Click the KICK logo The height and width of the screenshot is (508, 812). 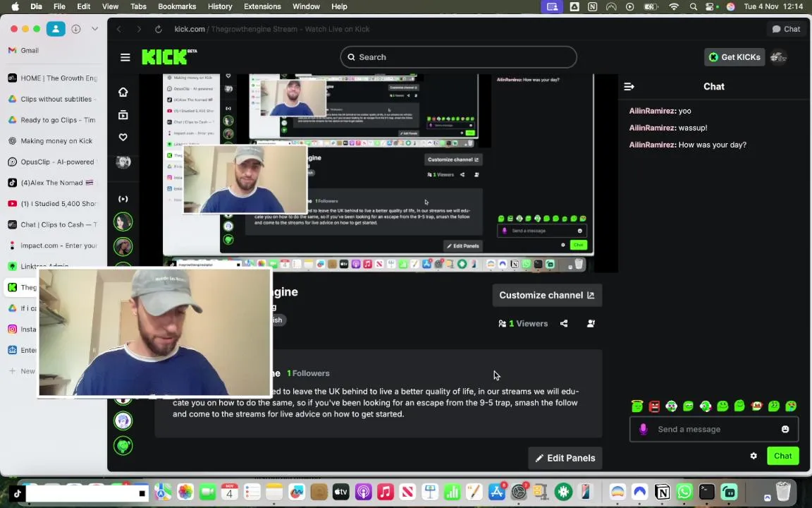[x=169, y=56]
